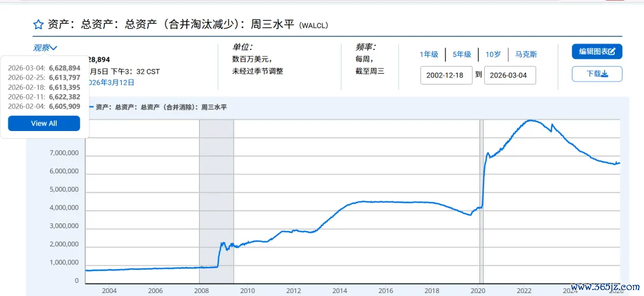This screenshot has height=296, width=644.
Task: Click the start date field 2002-12-18
Action: [447, 76]
